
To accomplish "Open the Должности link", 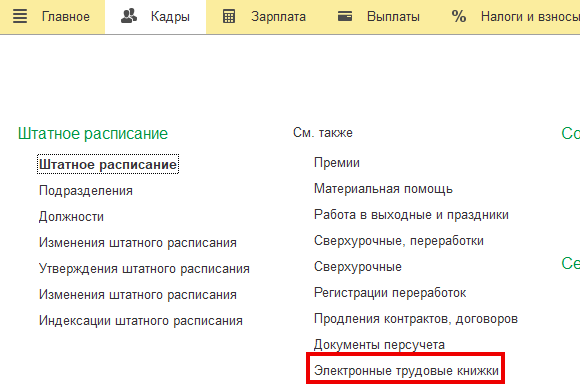I will pyautogui.click(x=71, y=216).
